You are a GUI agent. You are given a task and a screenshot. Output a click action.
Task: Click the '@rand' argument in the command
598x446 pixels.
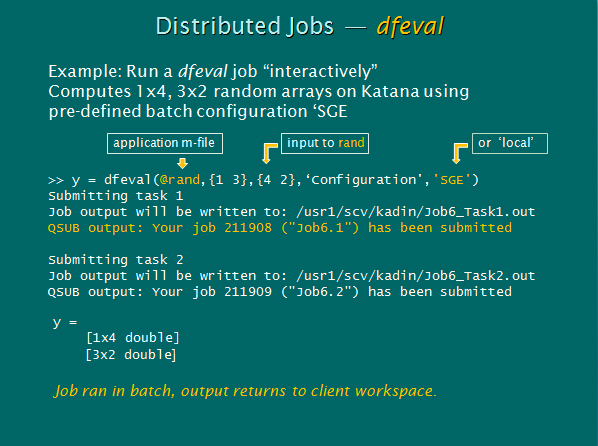180,180
